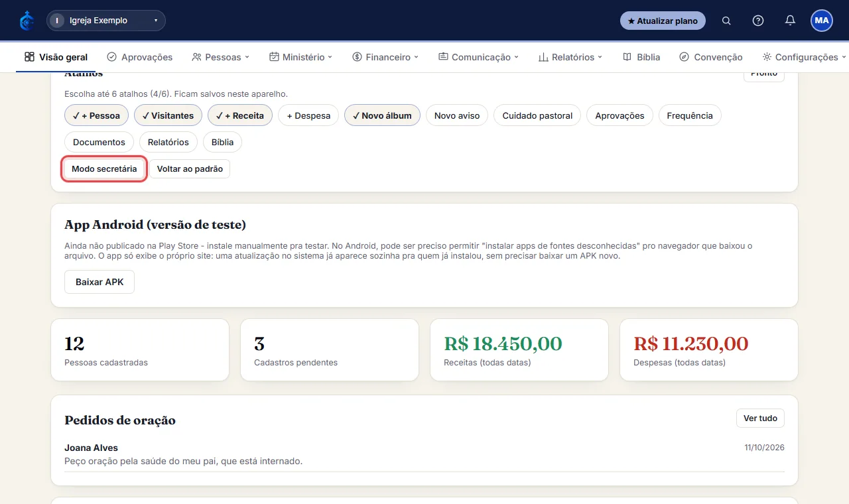Screen dimensions: 849x504
Task: Open the help question mark icon
Action: click(x=758, y=21)
